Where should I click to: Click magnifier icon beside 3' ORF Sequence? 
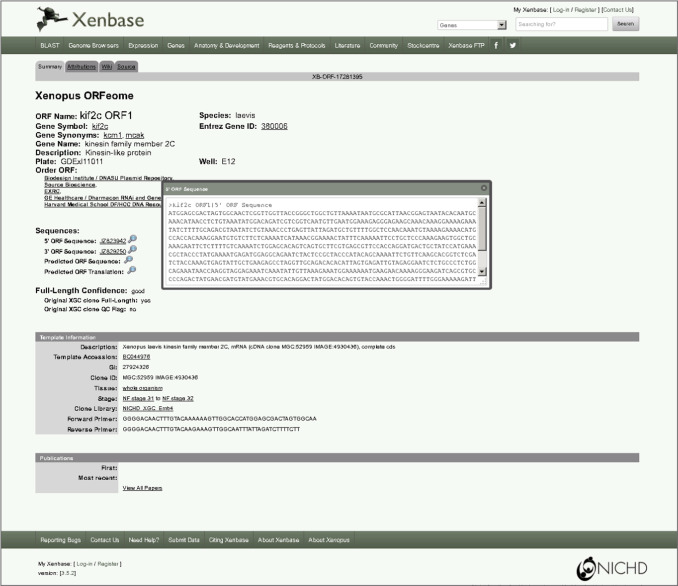[132, 251]
